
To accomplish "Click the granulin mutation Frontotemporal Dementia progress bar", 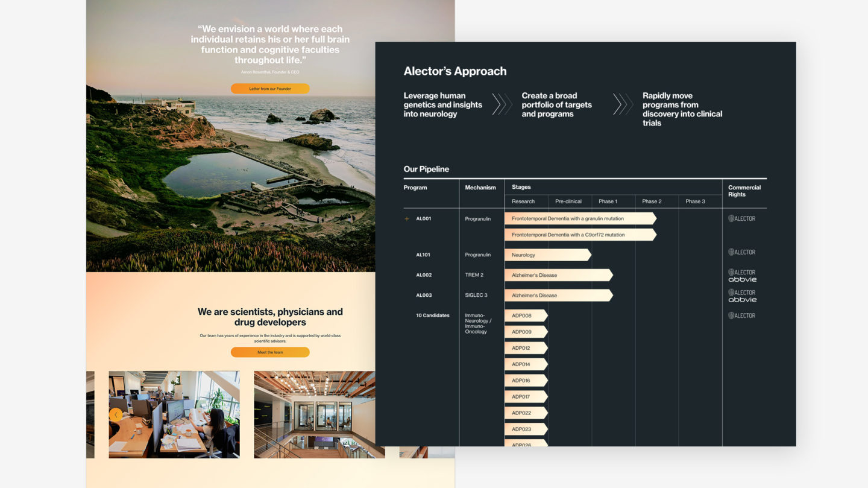I will pyautogui.click(x=579, y=218).
